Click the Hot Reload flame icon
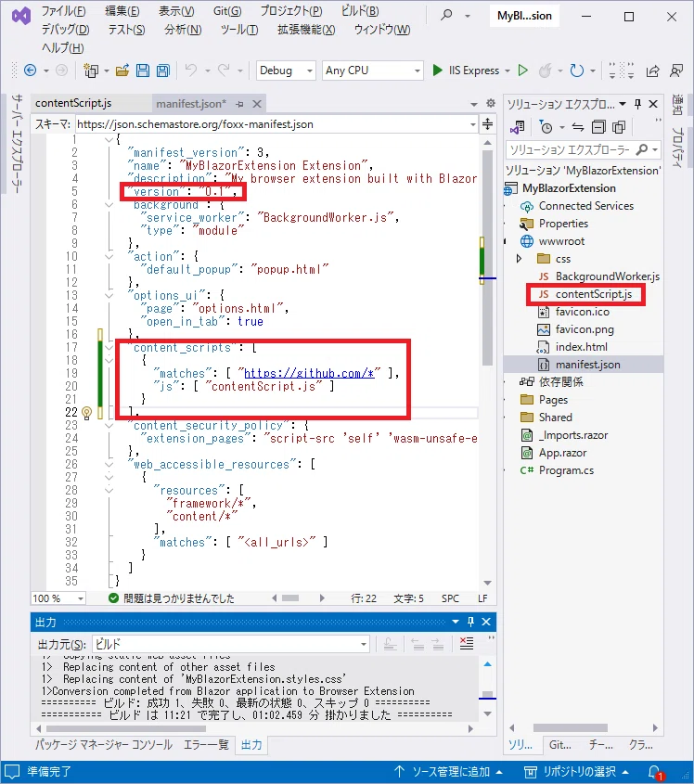694x784 pixels. (x=545, y=71)
